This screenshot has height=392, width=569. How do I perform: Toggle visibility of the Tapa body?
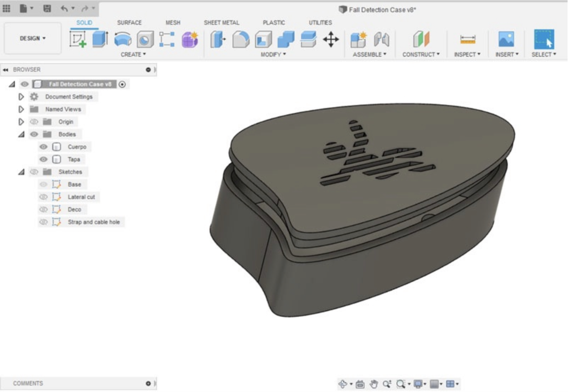43,159
